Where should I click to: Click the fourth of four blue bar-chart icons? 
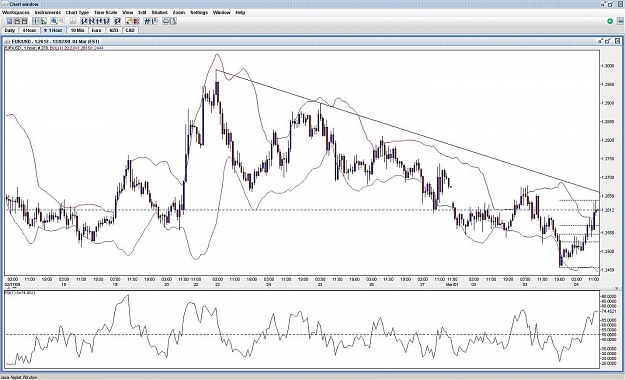point(107,21)
